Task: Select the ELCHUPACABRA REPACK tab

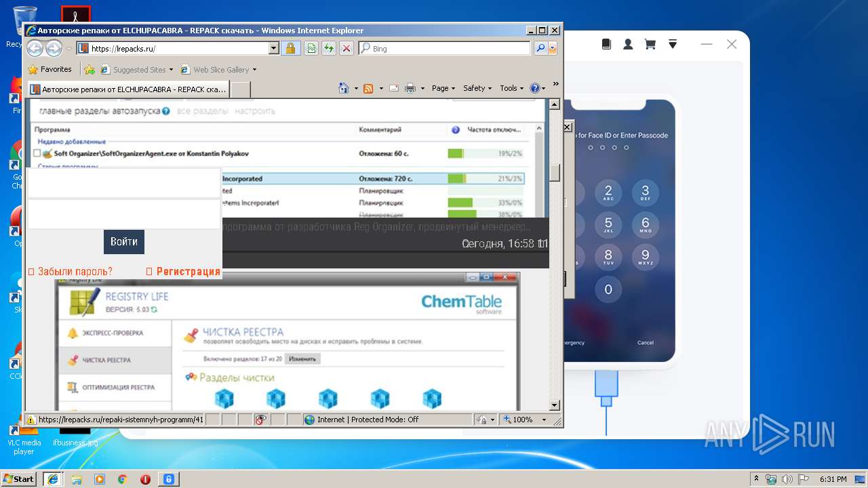Action: [x=128, y=89]
